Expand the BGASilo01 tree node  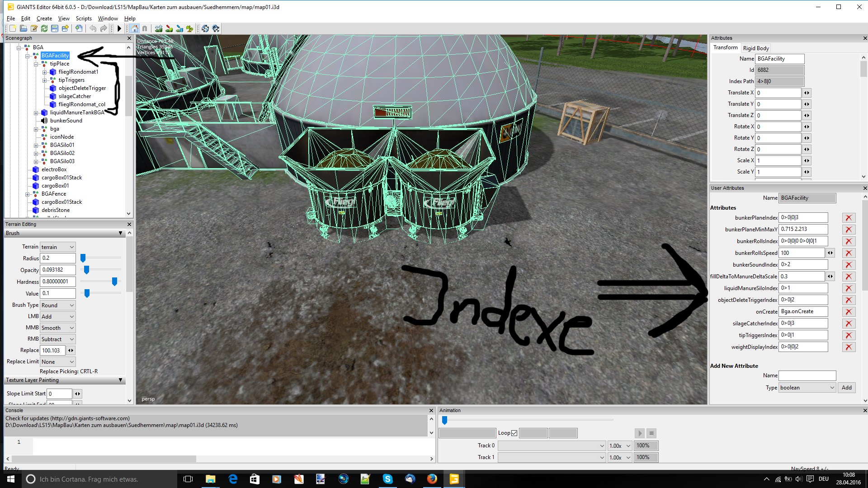click(x=36, y=145)
